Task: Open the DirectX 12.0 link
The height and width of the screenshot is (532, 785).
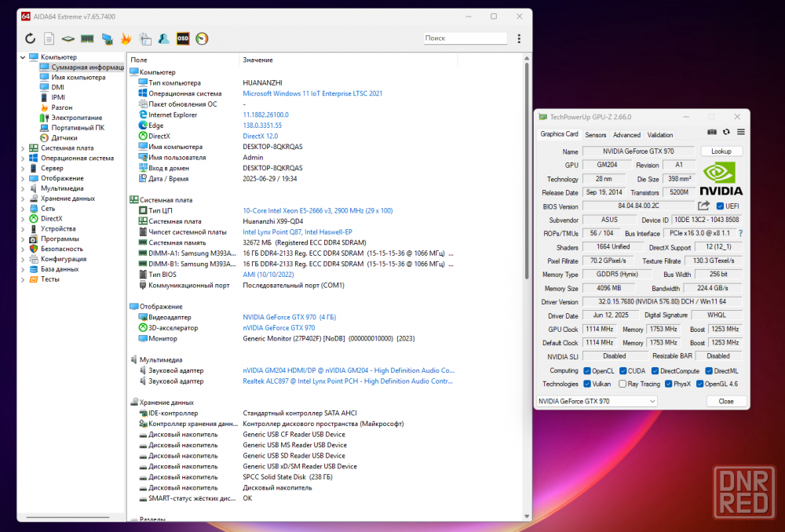Action: point(261,136)
